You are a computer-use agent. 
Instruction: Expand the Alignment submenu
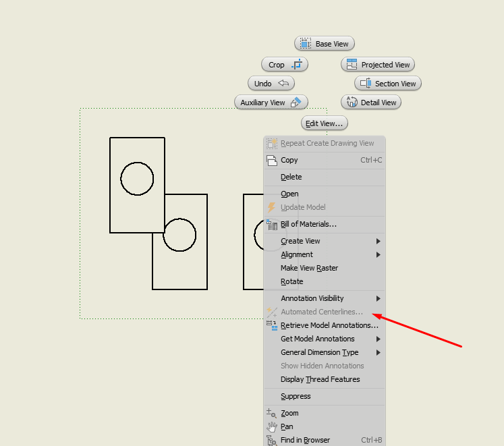coord(325,254)
